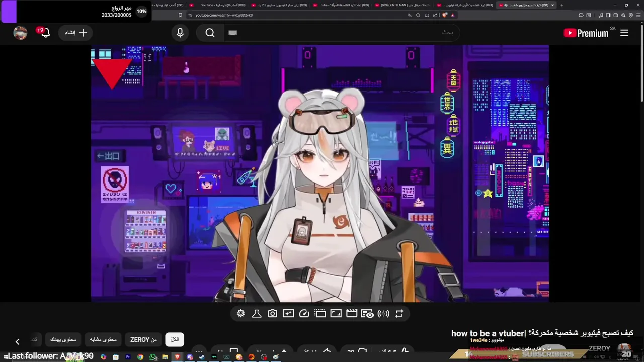
Task: Open File Explorer folder in taskbar
Action: [x=165, y=357]
